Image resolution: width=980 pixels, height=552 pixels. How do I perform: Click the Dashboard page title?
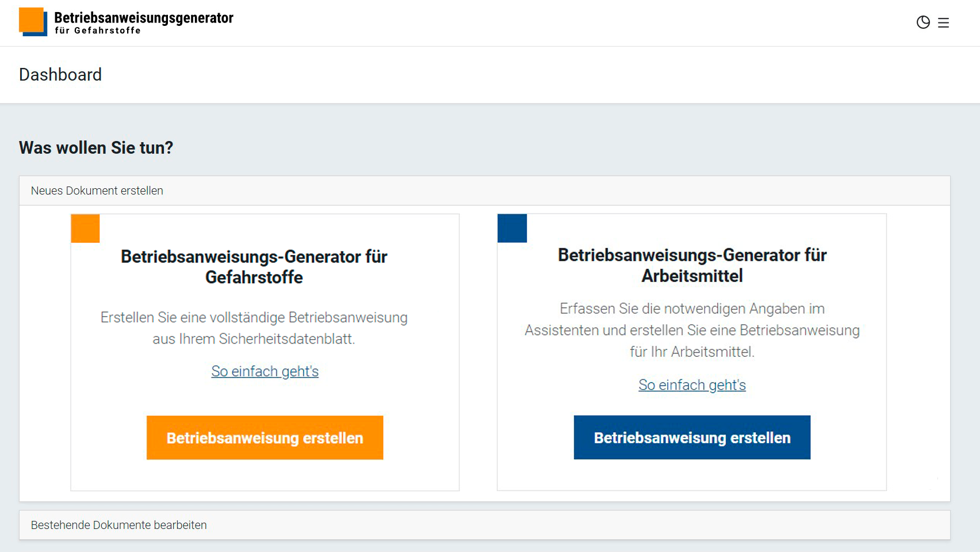click(60, 75)
